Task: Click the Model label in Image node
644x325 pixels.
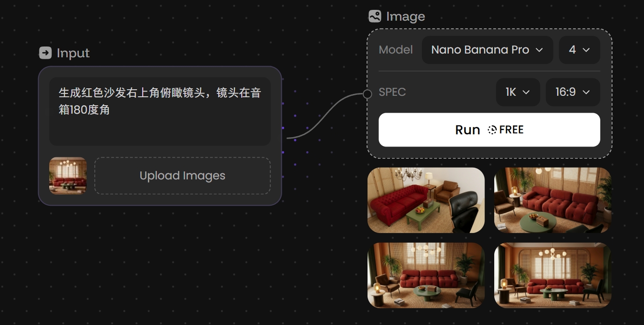Action: pos(396,50)
